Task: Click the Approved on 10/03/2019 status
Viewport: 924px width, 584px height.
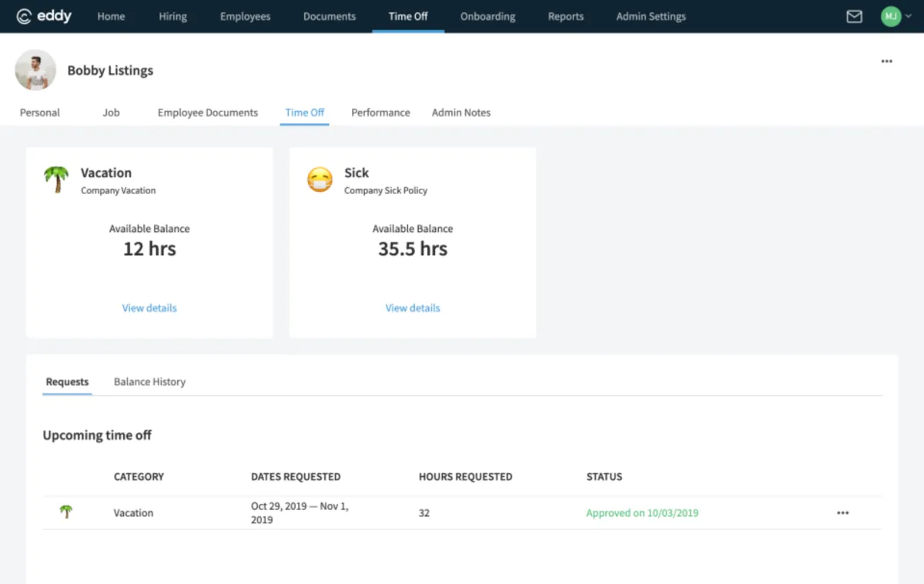Action: (x=642, y=513)
